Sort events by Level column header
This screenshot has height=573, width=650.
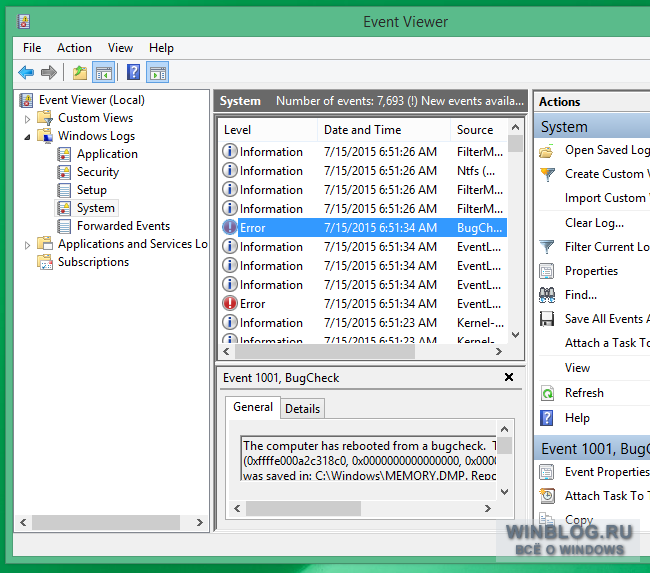point(268,130)
